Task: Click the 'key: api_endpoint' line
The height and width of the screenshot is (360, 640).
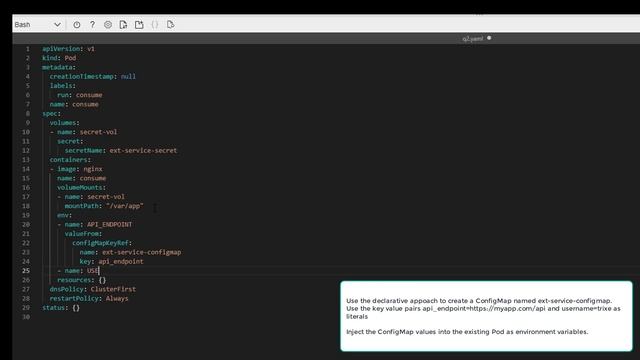Action: pos(111,262)
